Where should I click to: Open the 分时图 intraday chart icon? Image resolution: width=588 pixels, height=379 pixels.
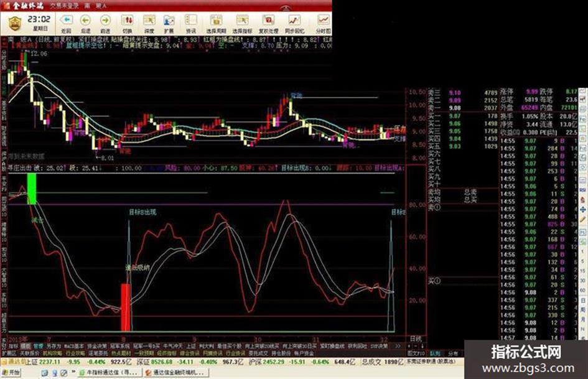(324, 23)
